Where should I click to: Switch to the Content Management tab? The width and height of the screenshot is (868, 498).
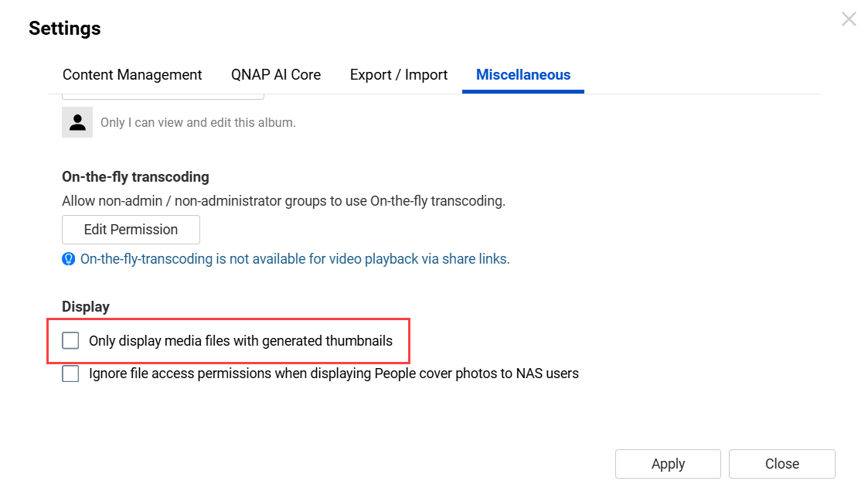(132, 75)
